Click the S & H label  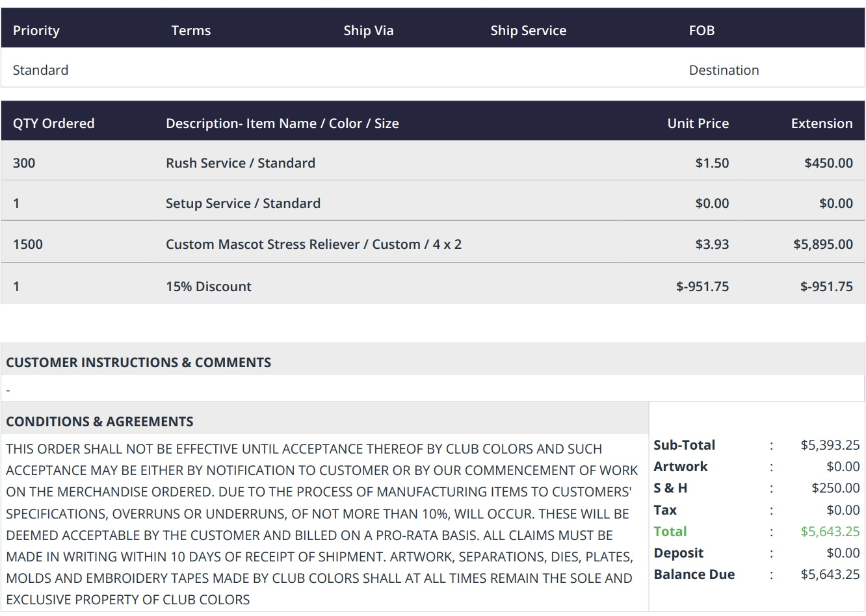(x=670, y=488)
